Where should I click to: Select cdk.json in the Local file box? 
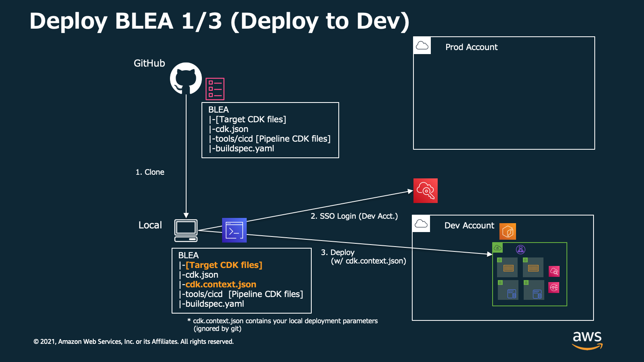tap(202, 275)
